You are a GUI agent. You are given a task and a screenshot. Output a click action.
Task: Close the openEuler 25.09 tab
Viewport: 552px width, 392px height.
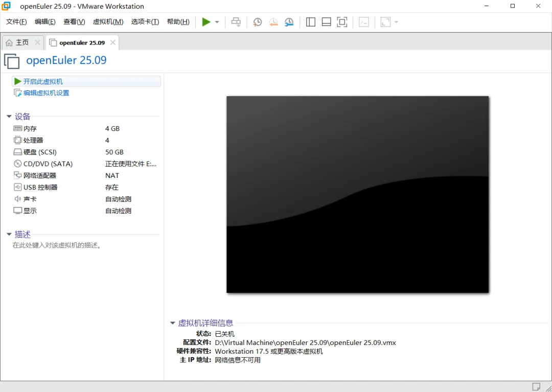coord(112,42)
